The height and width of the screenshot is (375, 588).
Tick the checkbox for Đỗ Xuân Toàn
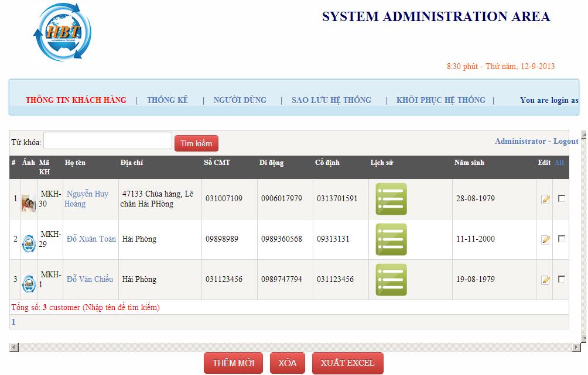tap(562, 239)
